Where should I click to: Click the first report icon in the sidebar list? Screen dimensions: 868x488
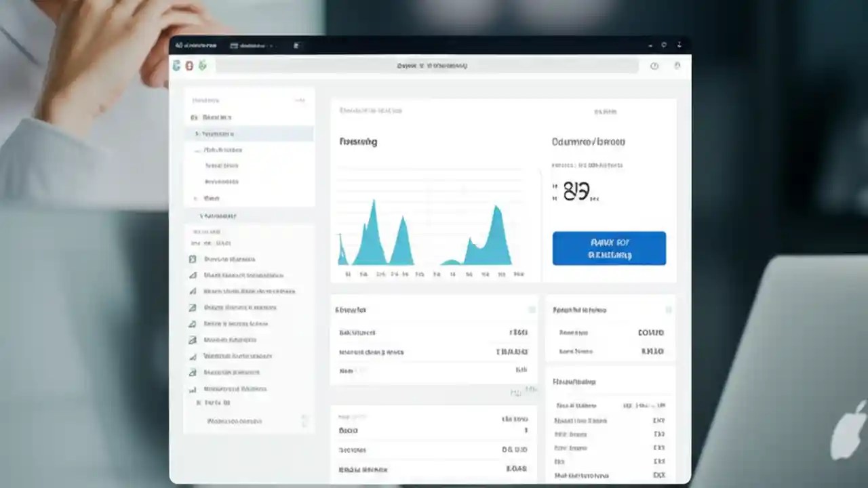(191, 258)
